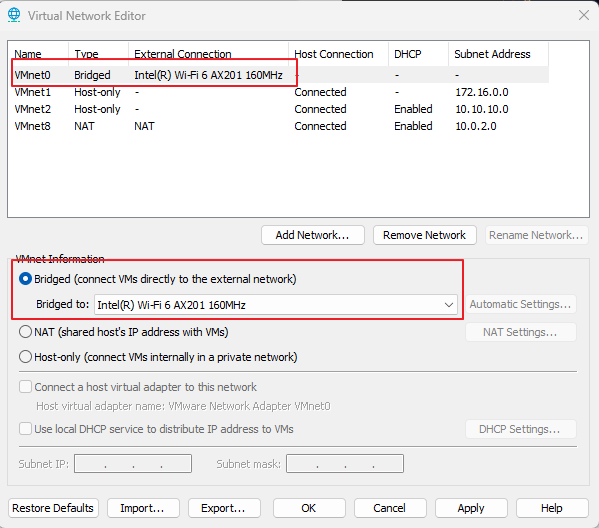The image size is (599, 528).
Task: Click the Bridged type cell of VMnet0
Action: [x=92, y=75]
